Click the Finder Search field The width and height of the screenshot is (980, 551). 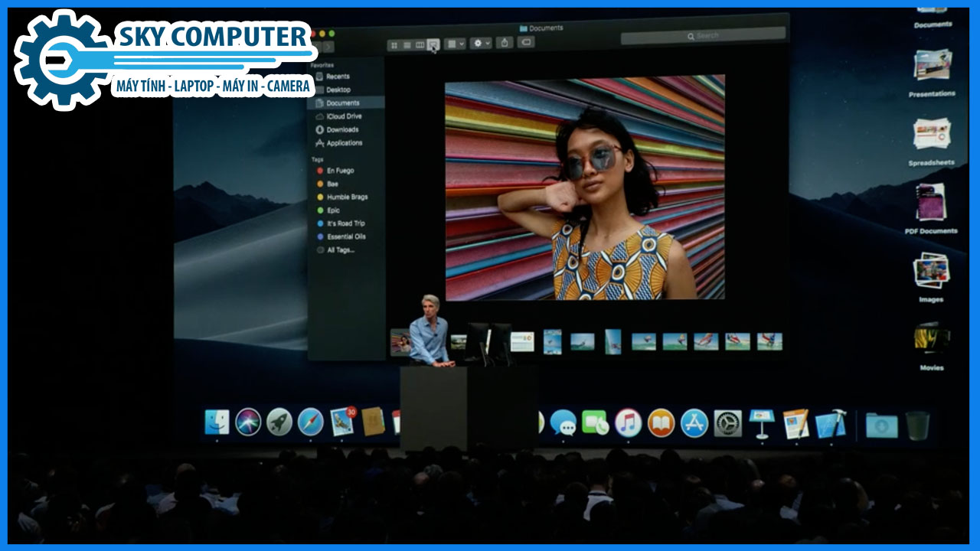point(703,36)
